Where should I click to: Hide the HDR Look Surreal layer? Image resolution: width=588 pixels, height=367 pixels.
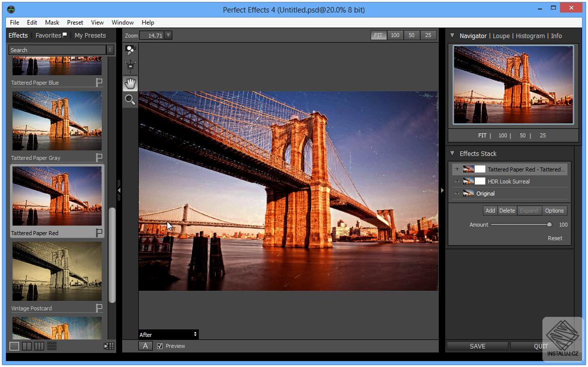click(457, 181)
